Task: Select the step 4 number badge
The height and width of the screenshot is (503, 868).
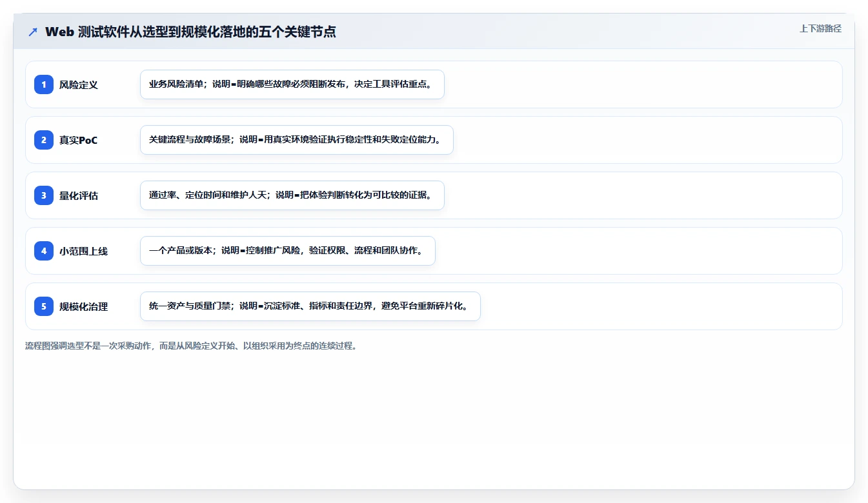Action: coord(44,251)
